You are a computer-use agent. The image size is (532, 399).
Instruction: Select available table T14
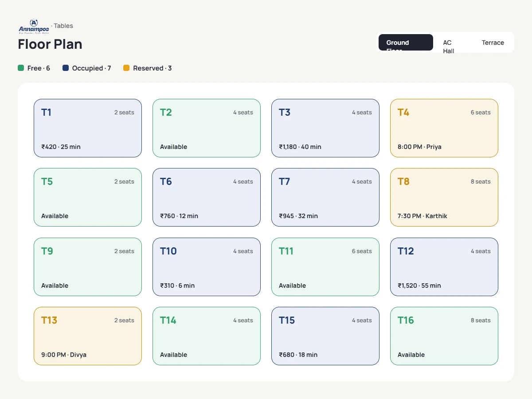(207, 336)
